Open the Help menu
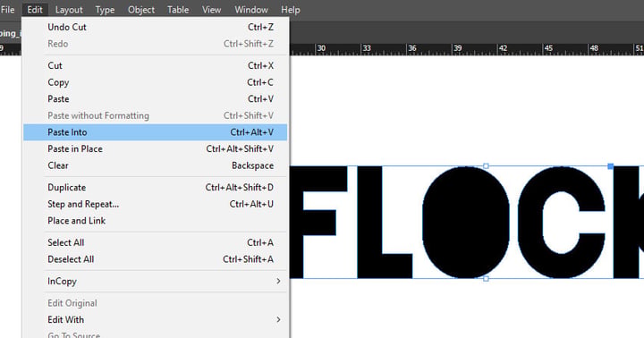Image resolution: width=644 pixels, height=338 pixels. click(291, 10)
